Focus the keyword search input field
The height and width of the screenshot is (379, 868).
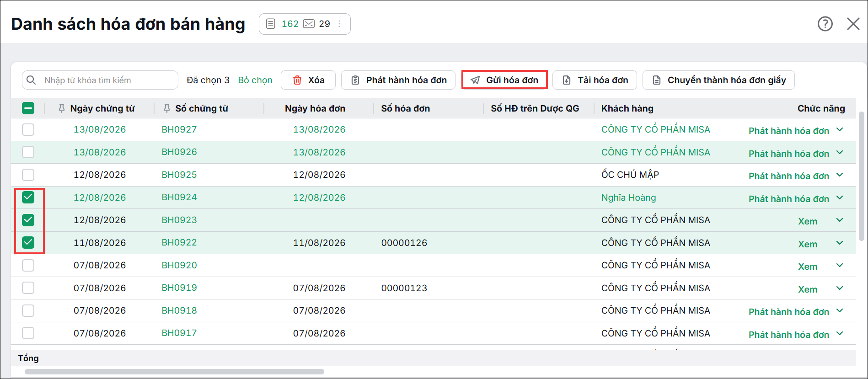tap(100, 80)
